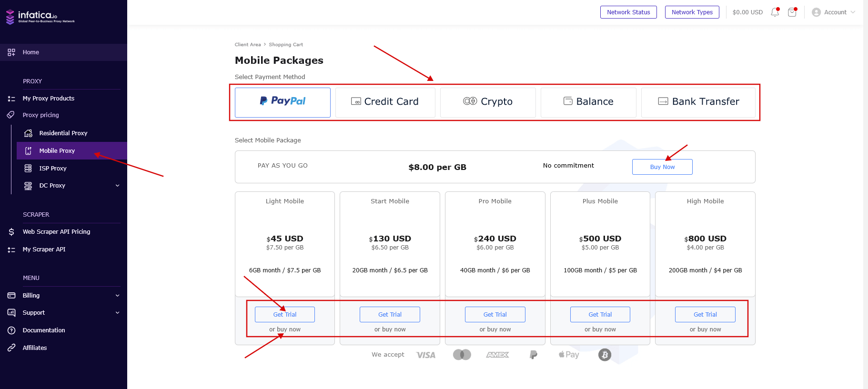This screenshot has width=868, height=389.
Task: Open the Account dropdown arrow
Action: tap(853, 12)
